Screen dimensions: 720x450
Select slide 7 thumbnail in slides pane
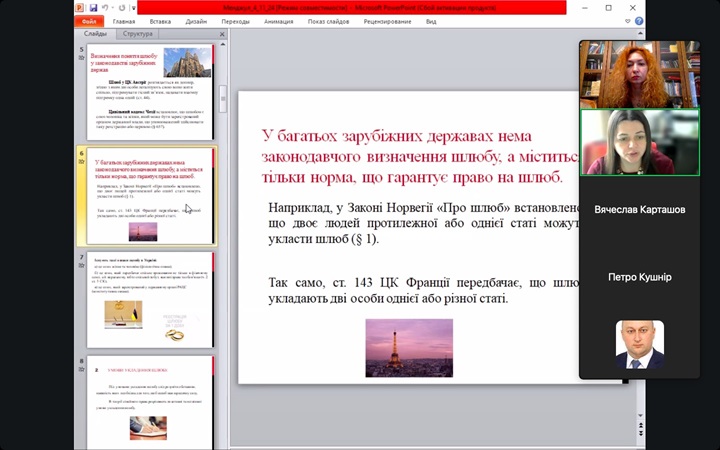150,298
